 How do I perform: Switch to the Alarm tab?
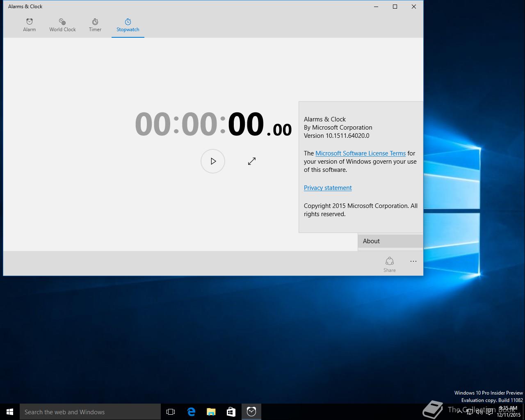30,25
